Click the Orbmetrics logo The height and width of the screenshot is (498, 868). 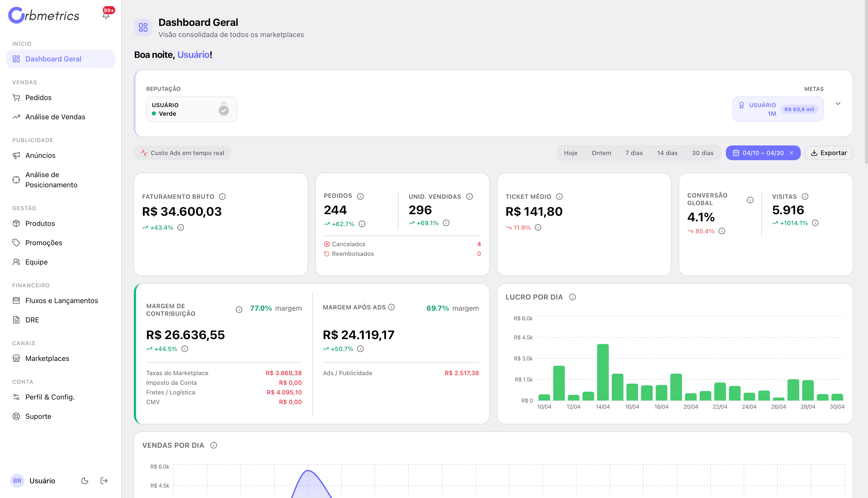[43, 15]
